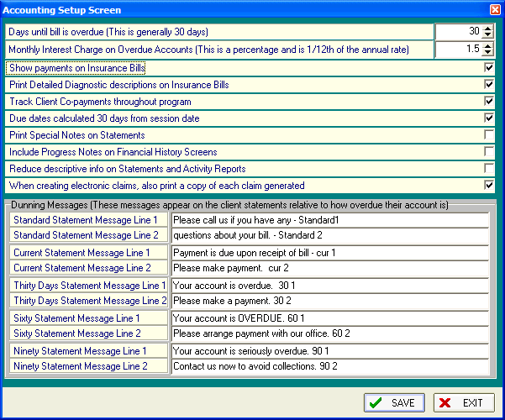Click the EXIT button with red X
The image size is (505, 420).
tap(463, 402)
